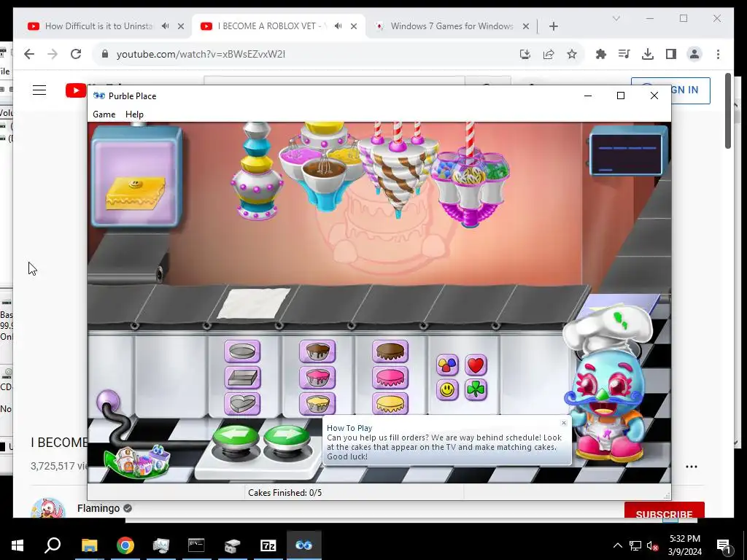Open File Explorer from the taskbar
The image size is (747, 560).
click(89, 545)
